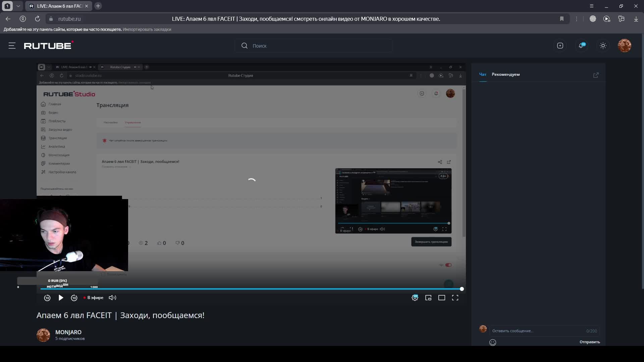Toggle theater wide mode
Image resolution: width=644 pixels, height=362 pixels.
(x=442, y=298)
